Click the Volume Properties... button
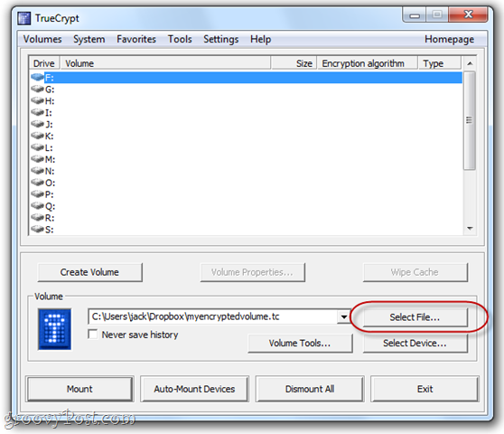 [x=252, y=272]
